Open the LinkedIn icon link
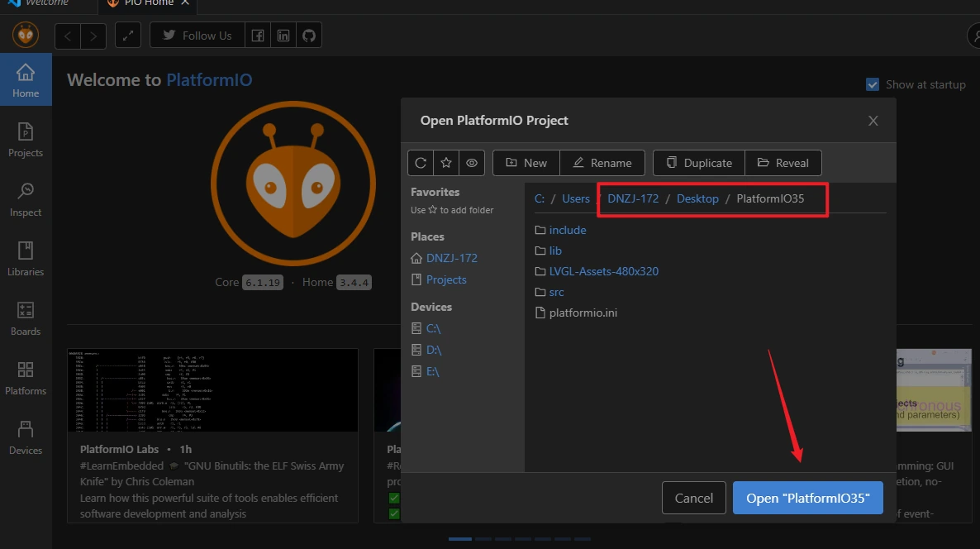This screenshot has width=980, height=549. 283,36
